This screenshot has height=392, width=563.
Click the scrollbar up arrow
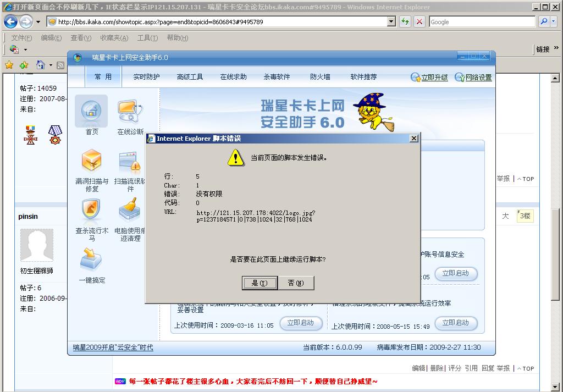pos(555,78)
